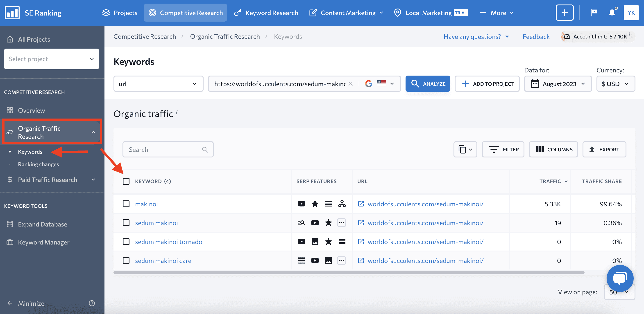Open Keyword Research menu item
Viewport: 644px width, 314px height.
266,13
